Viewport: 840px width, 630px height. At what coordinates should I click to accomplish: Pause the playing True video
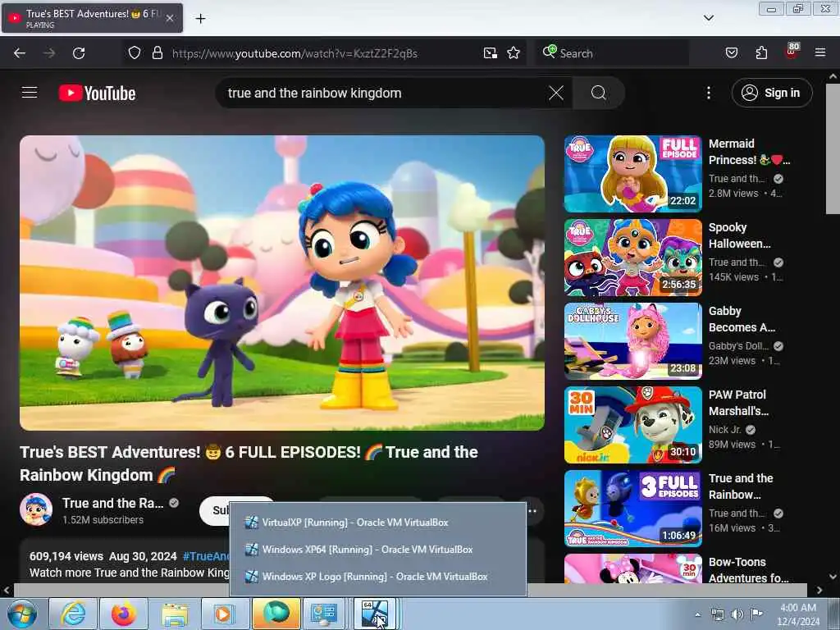pos(282,282)
